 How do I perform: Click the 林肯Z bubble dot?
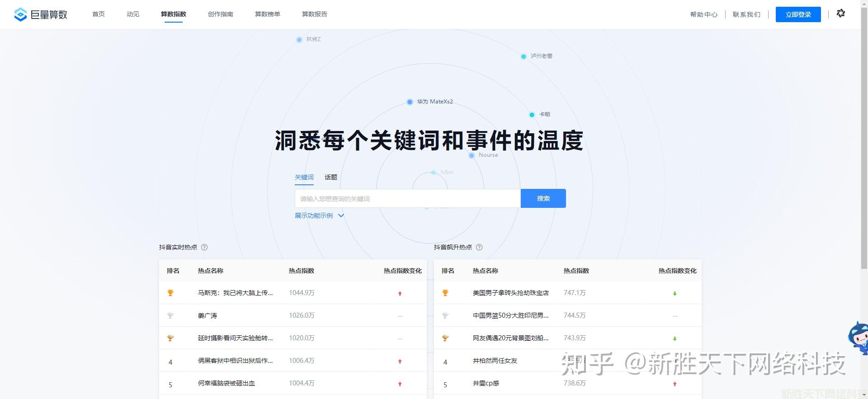(x=299, y=40)
